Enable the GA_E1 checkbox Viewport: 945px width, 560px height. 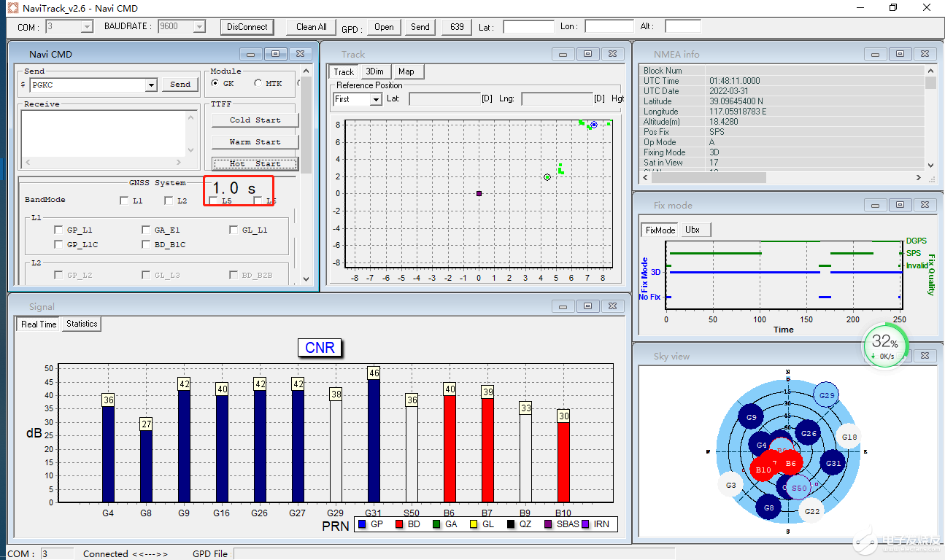click(x=146, y=230)
